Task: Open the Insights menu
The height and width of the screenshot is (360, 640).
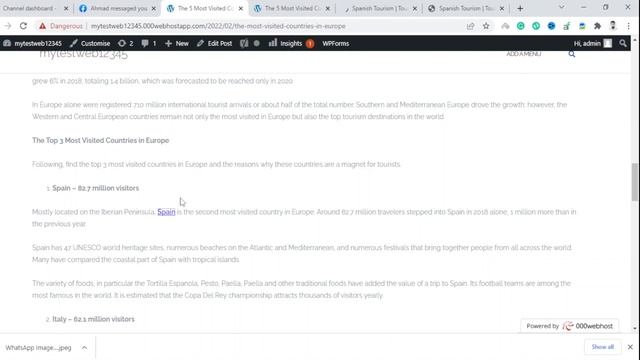Action: click(291, 43)
